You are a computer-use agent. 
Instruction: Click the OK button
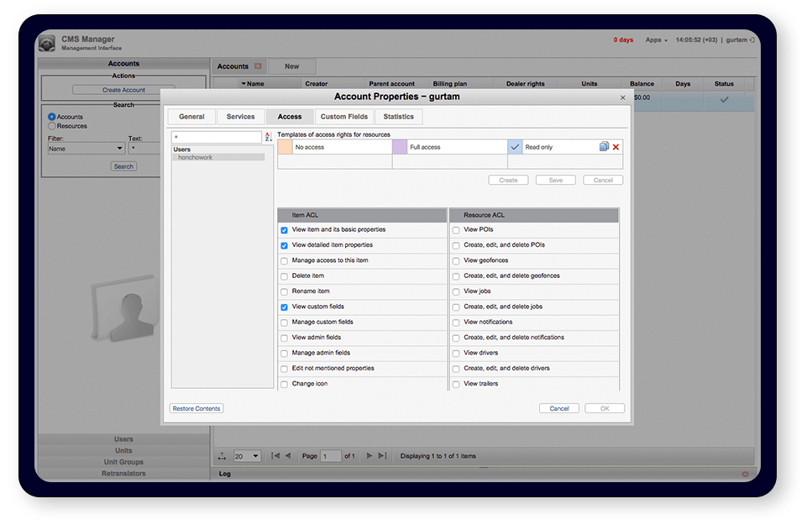[x=605, y=408]
